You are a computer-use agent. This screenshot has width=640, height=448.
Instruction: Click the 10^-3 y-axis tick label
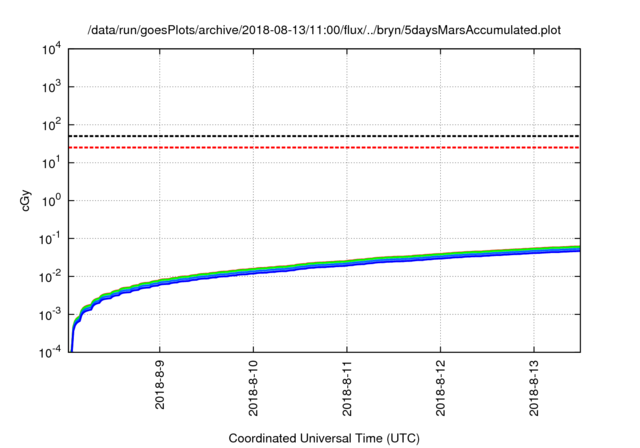pos(50,315)
